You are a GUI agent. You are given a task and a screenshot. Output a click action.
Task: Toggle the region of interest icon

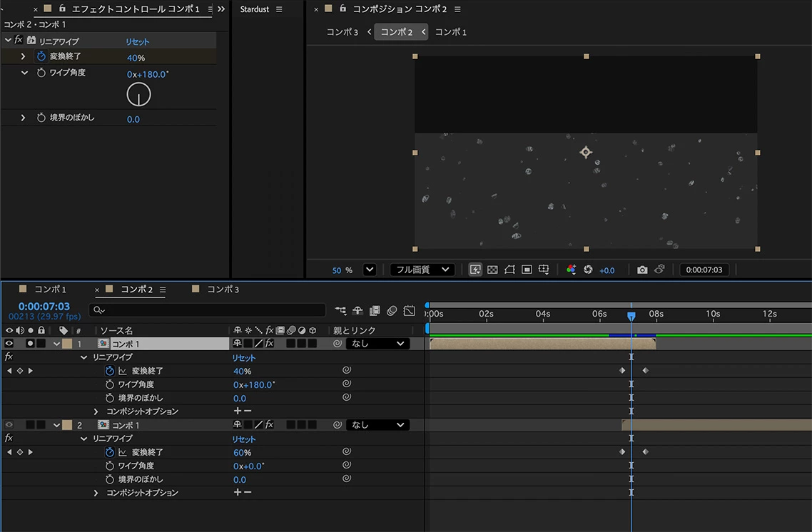[x=527, y=270]
